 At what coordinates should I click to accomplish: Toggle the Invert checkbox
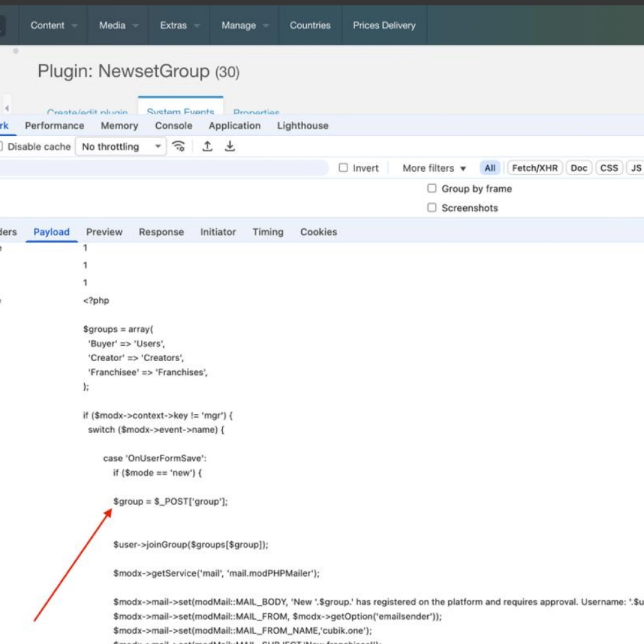pyautogui.click(x=343, y=168)
